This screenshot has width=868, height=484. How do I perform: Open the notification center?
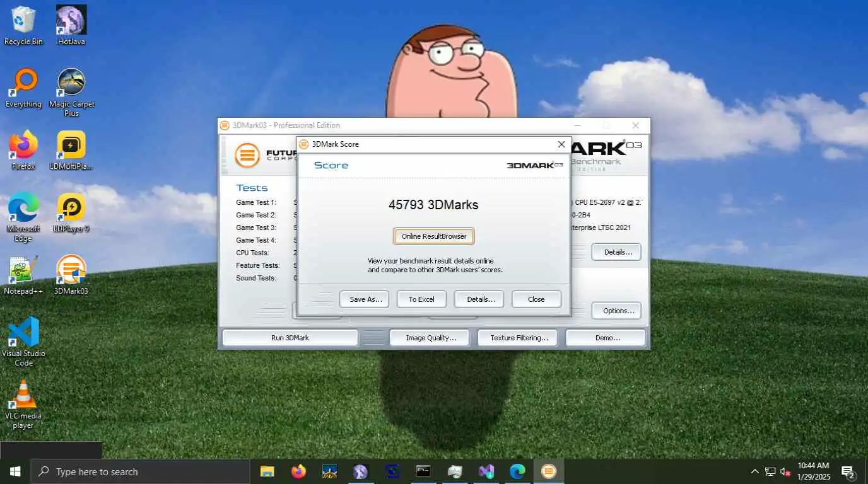click(848, 472)
